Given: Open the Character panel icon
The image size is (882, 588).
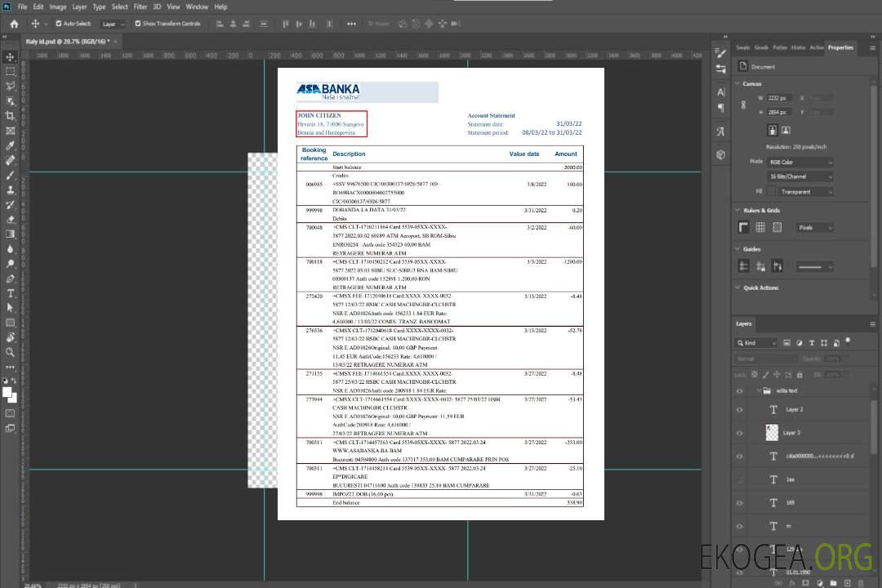Looking at the screenshot, I should [x=720, y=91].
